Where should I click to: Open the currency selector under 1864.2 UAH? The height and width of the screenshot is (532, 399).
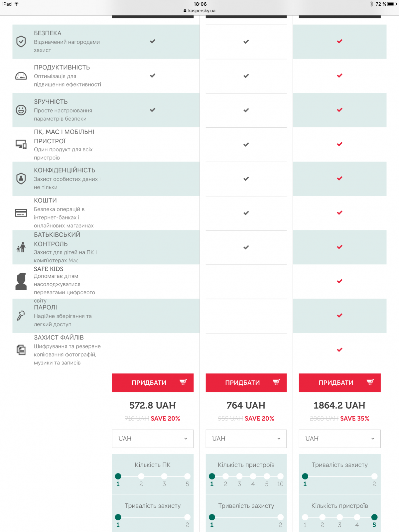tap(339, 439)
